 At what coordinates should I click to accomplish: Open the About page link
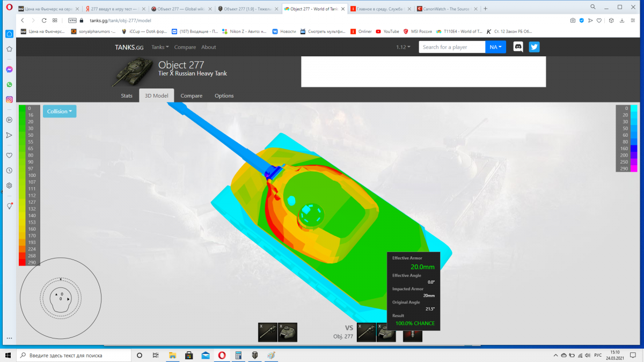point(209,47)
